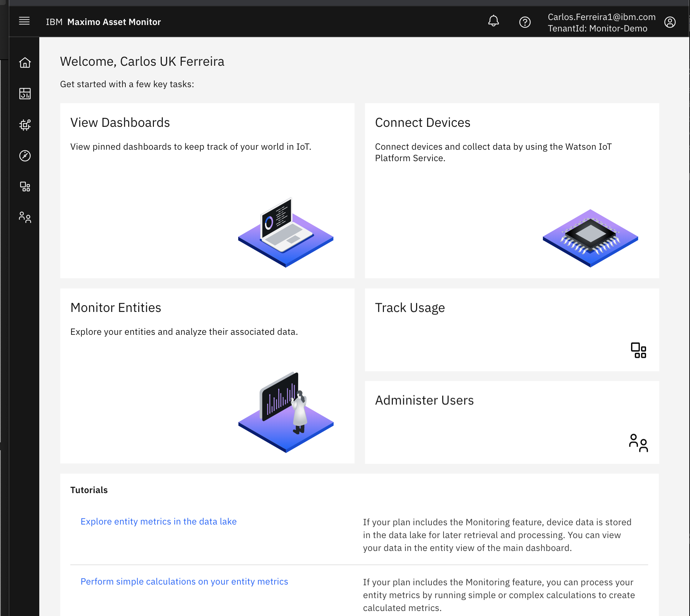This screenshot has width=690, height=616.
Task: Click the analyst illustration in Monitor Entities
Action: pyautogui.click(x=286, y=412)
